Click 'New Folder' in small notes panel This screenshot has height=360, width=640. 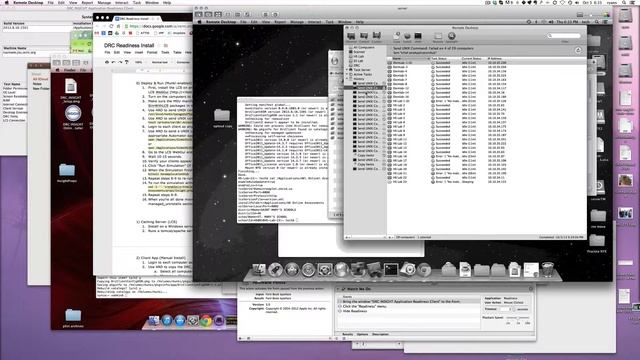click(41, 88)
